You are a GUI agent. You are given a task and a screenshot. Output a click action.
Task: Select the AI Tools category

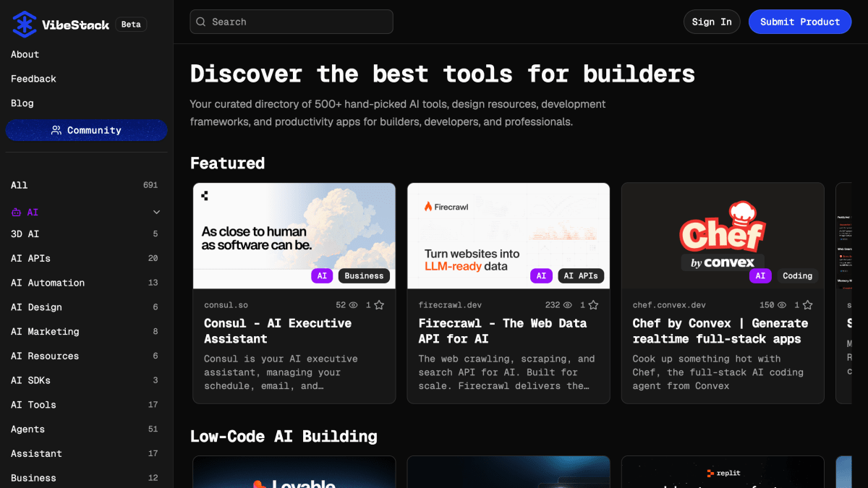(84, 405)
